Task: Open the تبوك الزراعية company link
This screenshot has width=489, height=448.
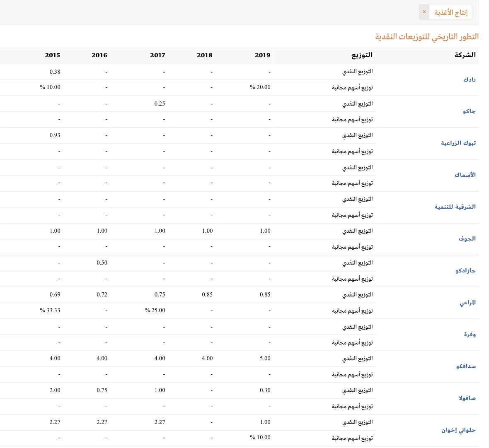Action: click(x=458, y=143)
